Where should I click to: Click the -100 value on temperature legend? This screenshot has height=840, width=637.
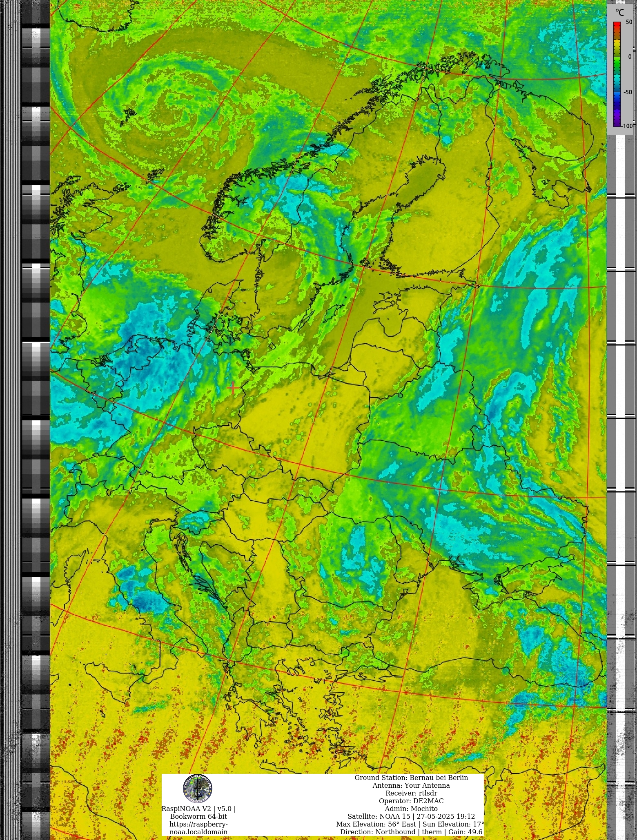627,126
